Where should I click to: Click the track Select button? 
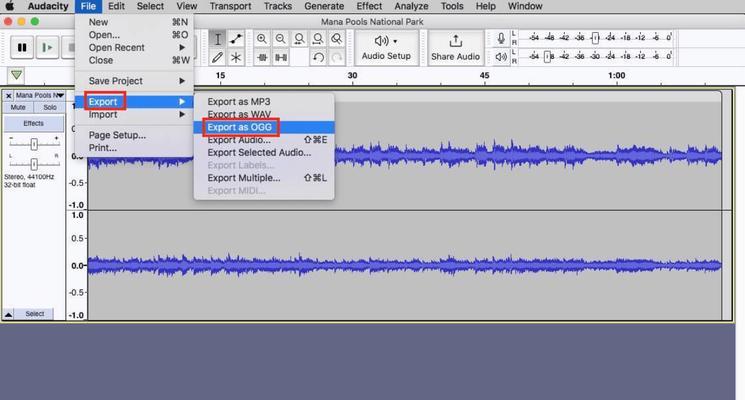tap(35, 314)
